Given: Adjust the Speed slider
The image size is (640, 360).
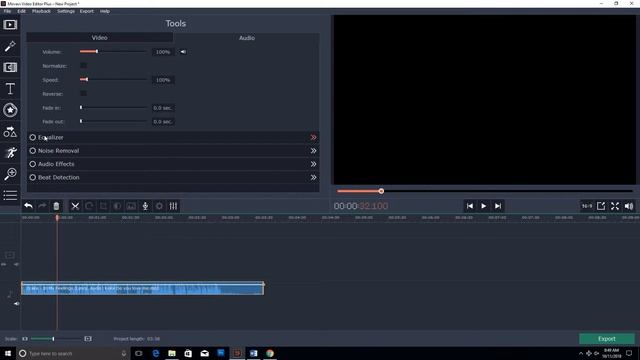Looking at the screenshot, I should (x=113, y=80).
